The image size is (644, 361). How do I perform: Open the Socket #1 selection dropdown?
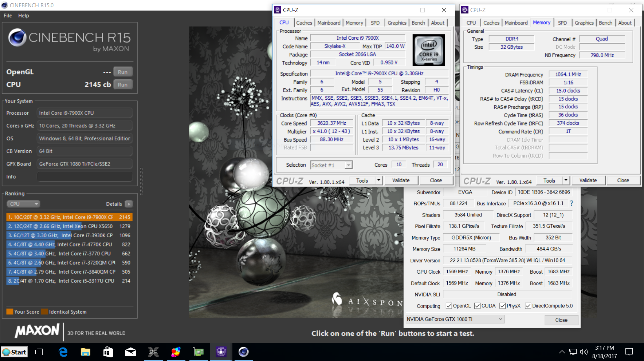(331, 165)
